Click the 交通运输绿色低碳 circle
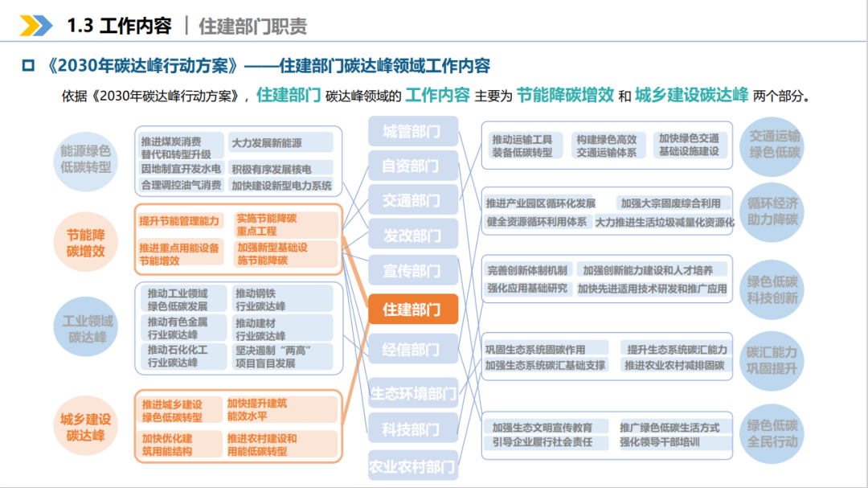 pyautogui.click(x=773, y=145)
